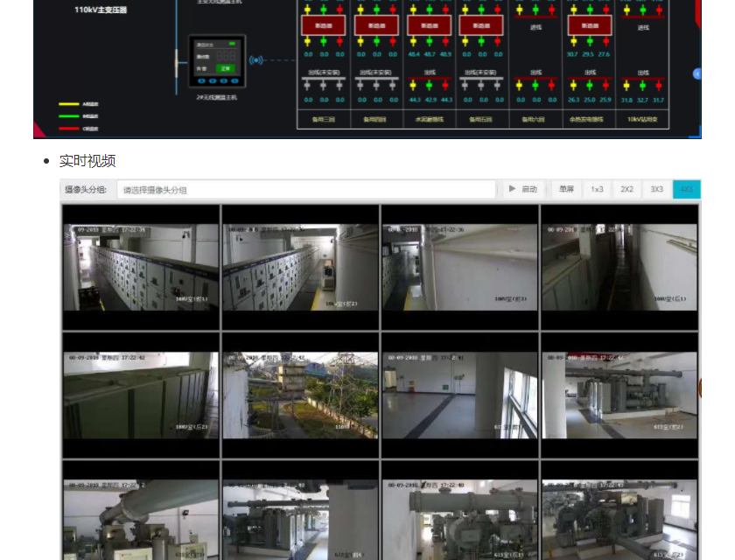
Task: Click the 实时视频 heading
Action: tap(87, 161)
